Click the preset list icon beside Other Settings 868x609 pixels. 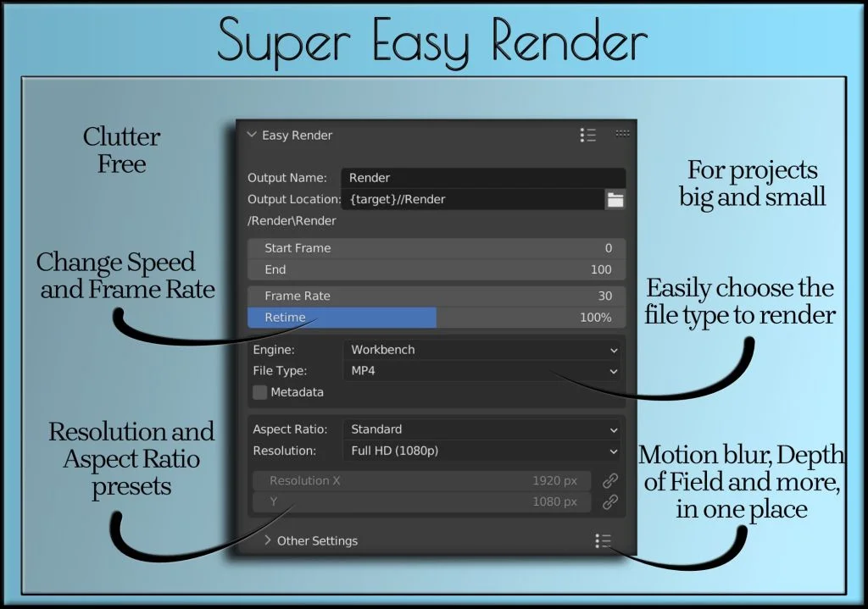(604, 540)
